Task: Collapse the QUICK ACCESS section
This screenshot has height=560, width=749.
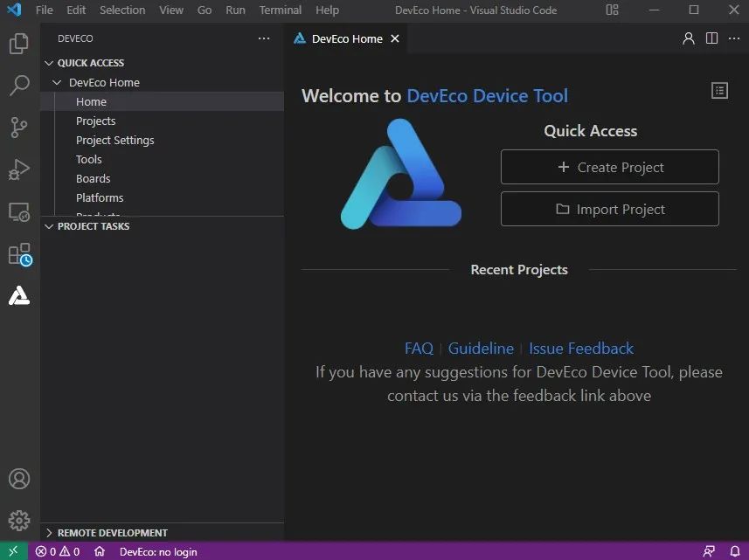Action: [90, 63]
